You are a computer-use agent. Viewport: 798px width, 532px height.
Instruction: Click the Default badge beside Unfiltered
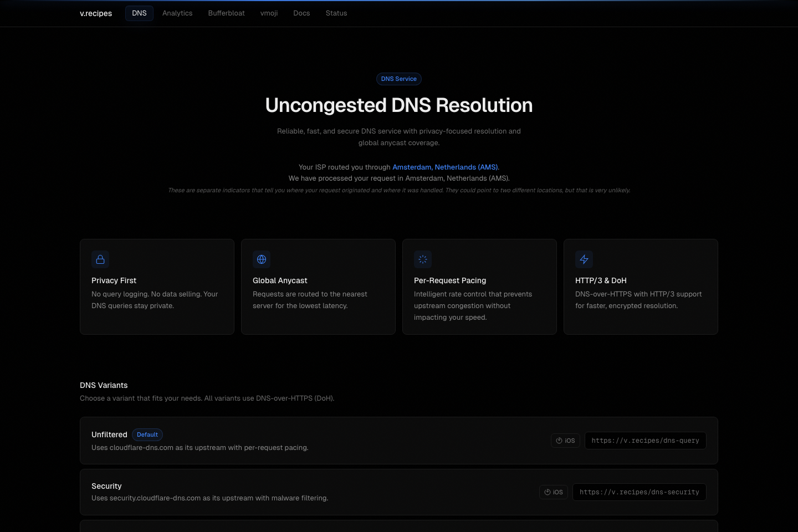coord(147,434)
